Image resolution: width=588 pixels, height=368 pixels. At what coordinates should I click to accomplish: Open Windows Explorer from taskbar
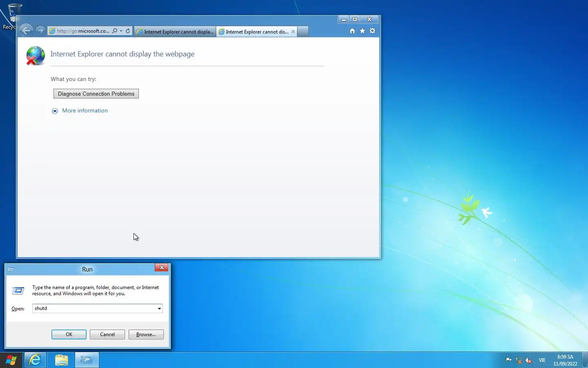point(61,360)
